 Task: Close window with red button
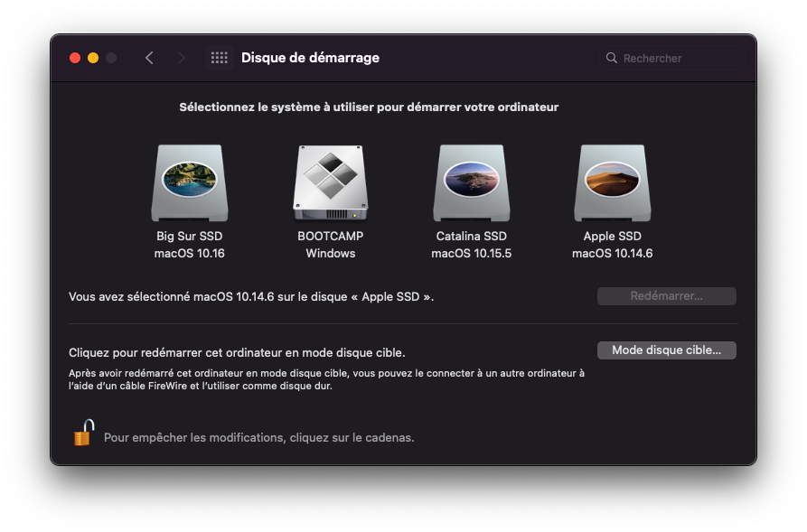(x=75, y=58)
